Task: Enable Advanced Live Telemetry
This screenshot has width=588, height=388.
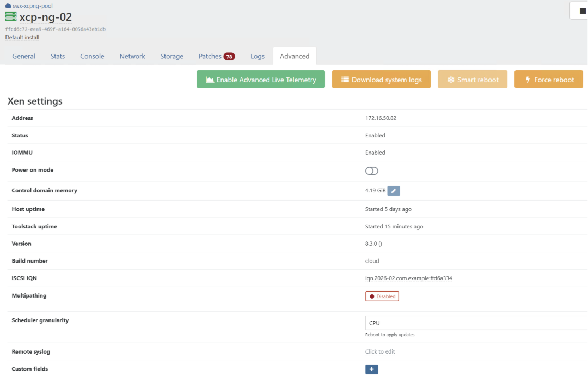Action: [x=261, y=80]
